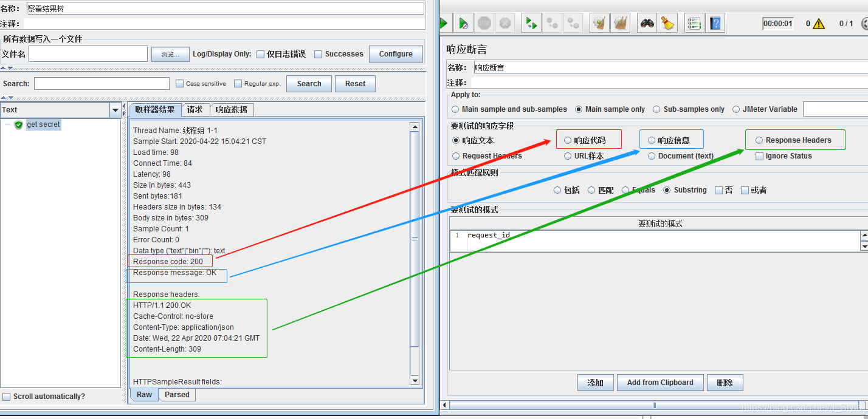868x419 pixels.
Task: Switch to 取样器结果 tab
Action: tap(155, 109)
